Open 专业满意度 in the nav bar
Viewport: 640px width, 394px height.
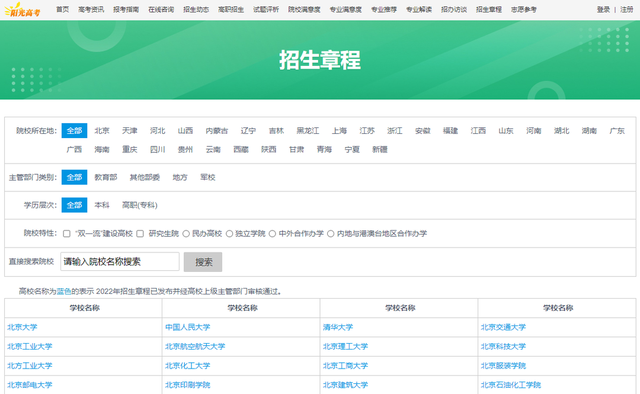coord(346,9)
